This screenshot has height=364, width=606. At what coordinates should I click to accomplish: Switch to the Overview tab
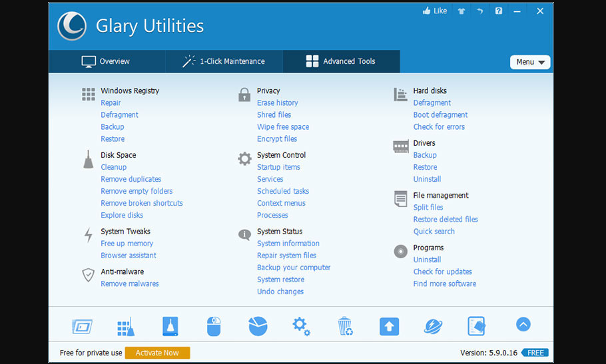pyautogui.click(x=107, y=61)
